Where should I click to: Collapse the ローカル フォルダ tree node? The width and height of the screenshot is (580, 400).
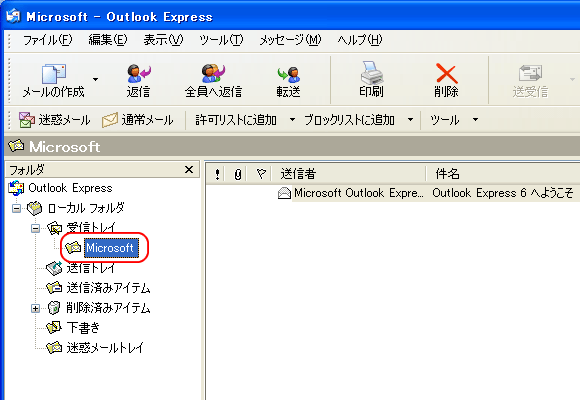coord(16,209)
